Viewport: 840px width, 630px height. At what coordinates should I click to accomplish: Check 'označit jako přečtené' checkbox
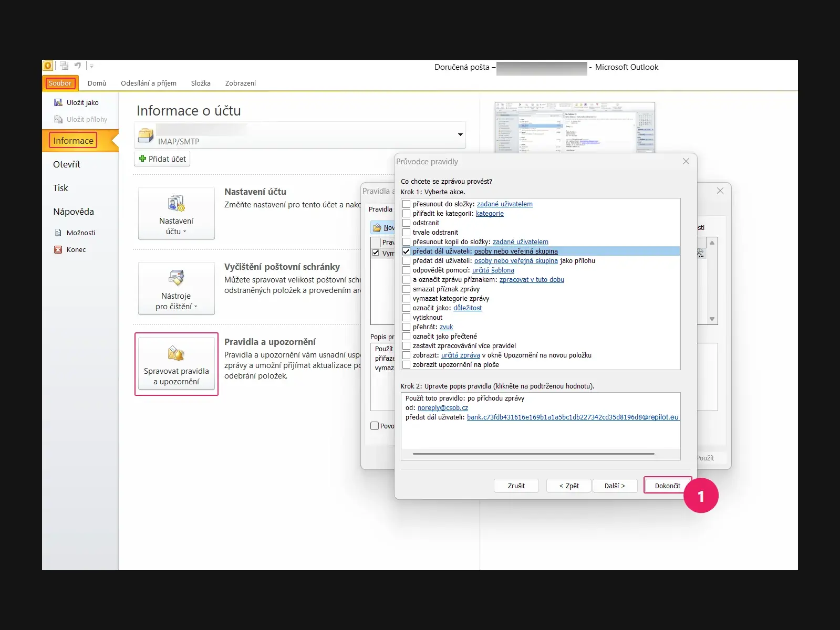coord(406,336)
